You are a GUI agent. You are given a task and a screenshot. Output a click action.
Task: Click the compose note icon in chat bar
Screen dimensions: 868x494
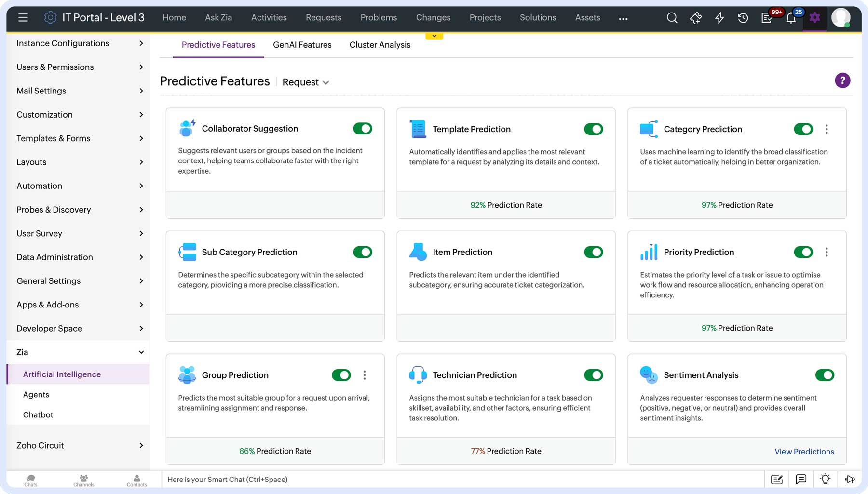(x=777, y=479)
